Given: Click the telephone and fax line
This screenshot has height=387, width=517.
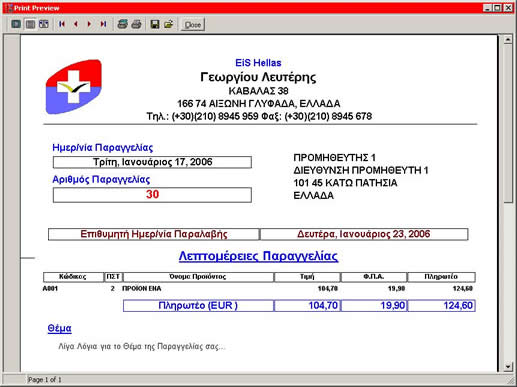Looking at the screenshot, I should pos(259,116).
